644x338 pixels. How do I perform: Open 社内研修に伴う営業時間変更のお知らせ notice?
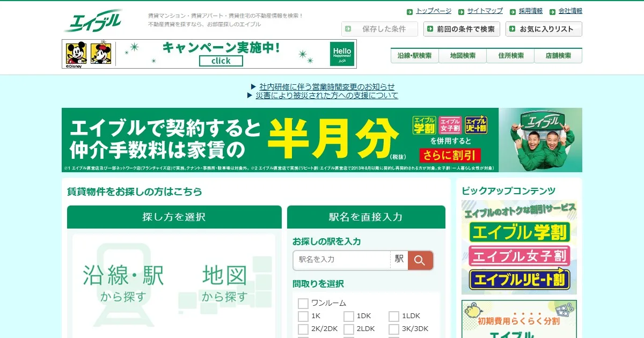click(327, 86)
